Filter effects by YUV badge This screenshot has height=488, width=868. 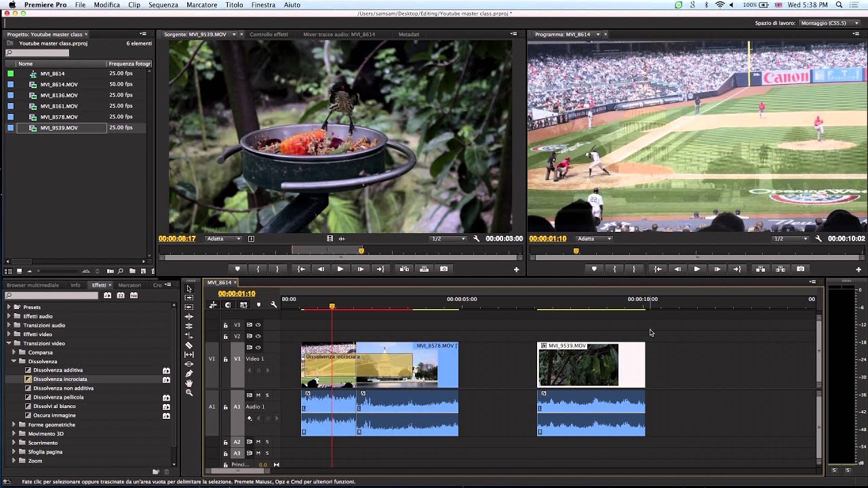[134, 296]
